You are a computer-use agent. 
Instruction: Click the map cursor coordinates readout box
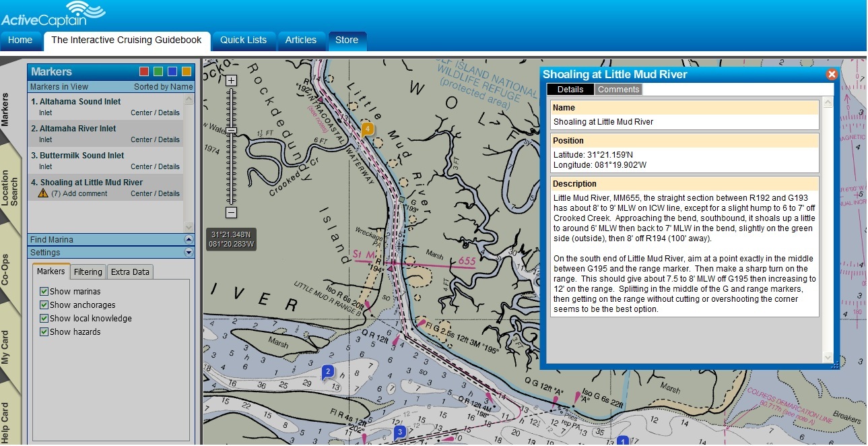tap(232, 239)
